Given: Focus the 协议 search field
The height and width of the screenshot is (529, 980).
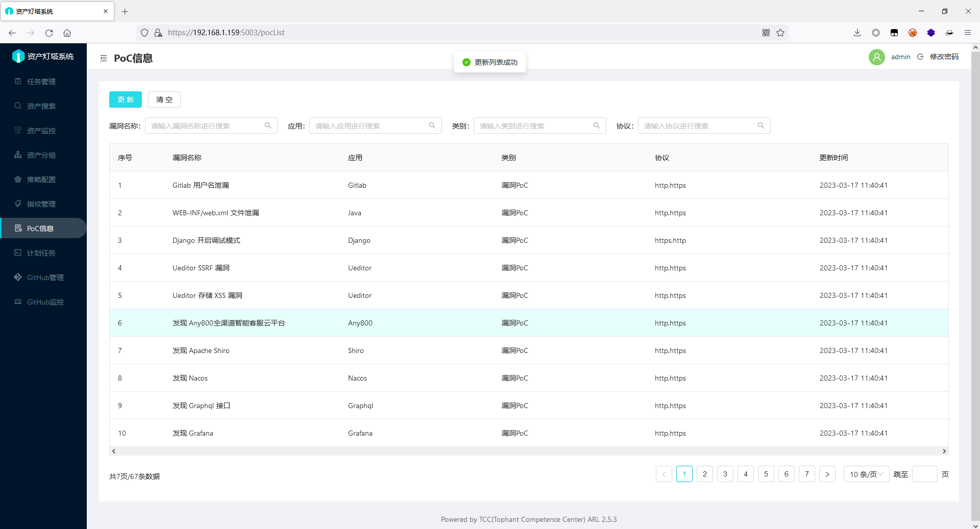Looking at the screenshot, I should [704, 125].
